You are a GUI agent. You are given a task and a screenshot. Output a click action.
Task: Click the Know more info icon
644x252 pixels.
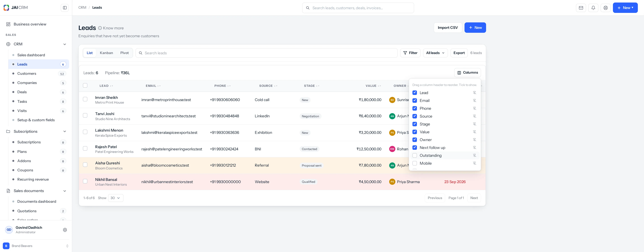point(100,28)
